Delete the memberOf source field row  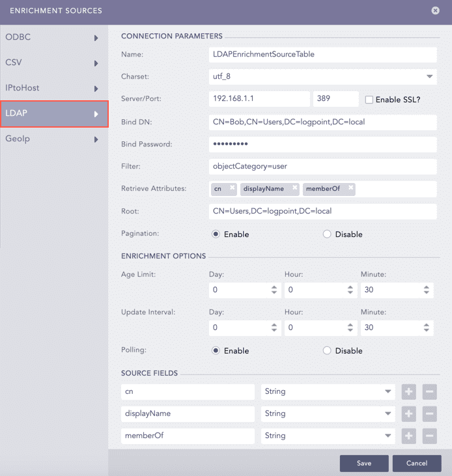coord(429,436)
